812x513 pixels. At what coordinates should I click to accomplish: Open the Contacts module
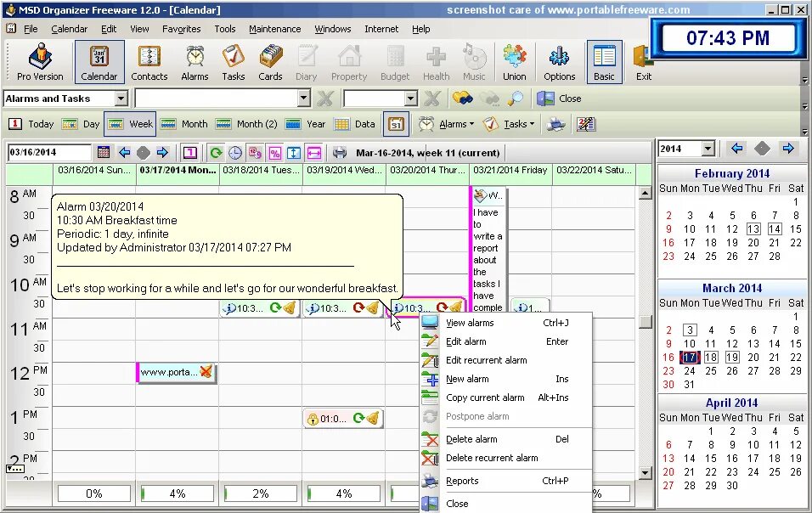point(149,61)
